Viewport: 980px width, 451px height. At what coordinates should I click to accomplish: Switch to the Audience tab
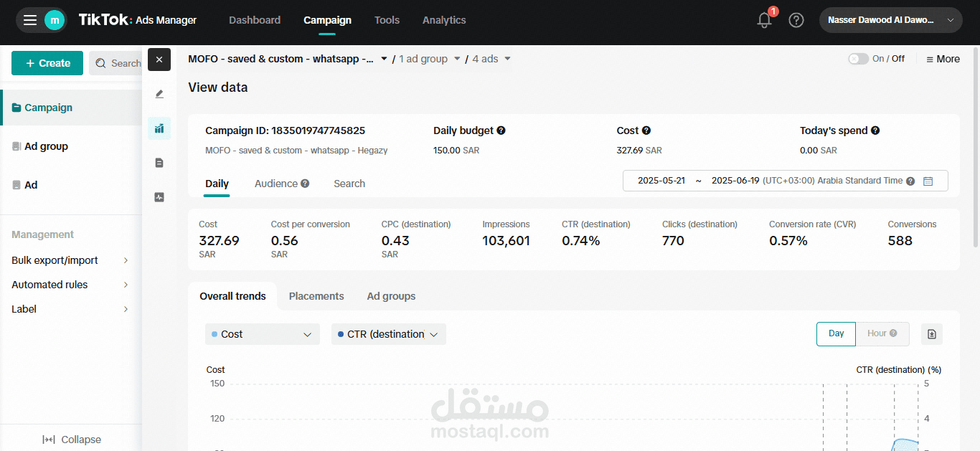coord(276,184)
